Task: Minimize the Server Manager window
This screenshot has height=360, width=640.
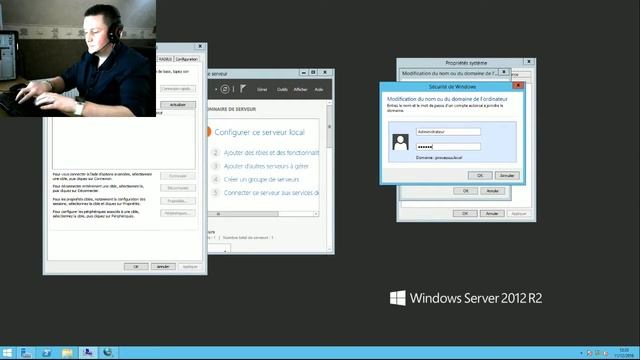Action: tap(304, 72)
